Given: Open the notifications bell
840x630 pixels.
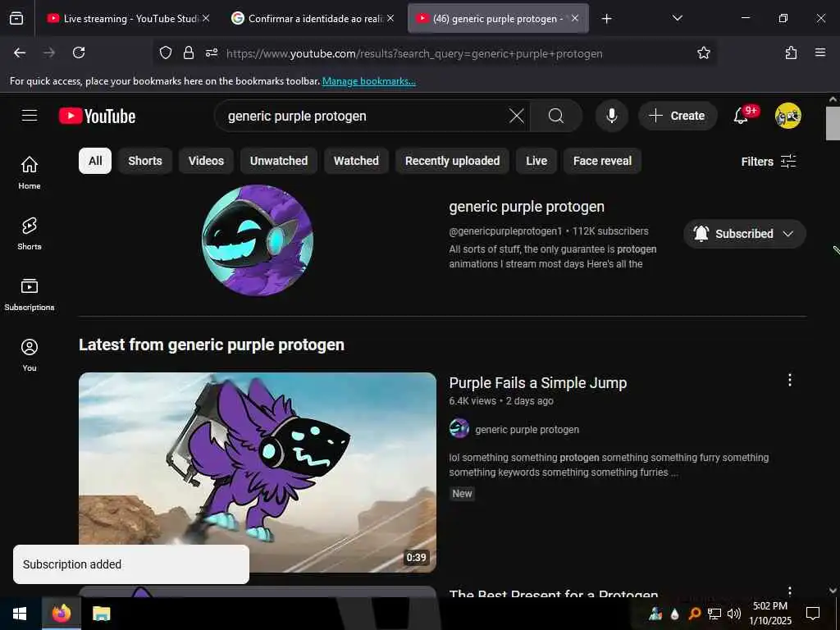Looking at the screenshot, I should point(741,116).
